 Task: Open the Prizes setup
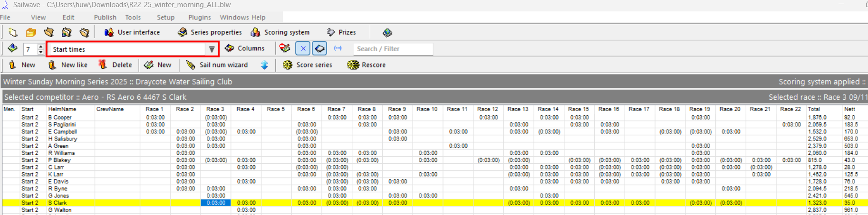click(x=341, y=32)
